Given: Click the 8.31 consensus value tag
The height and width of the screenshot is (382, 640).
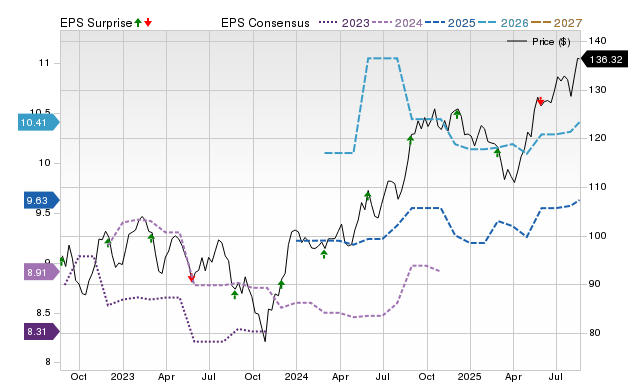Looking at the screenshot, I should pyautogui.click(x=42, y=331).
